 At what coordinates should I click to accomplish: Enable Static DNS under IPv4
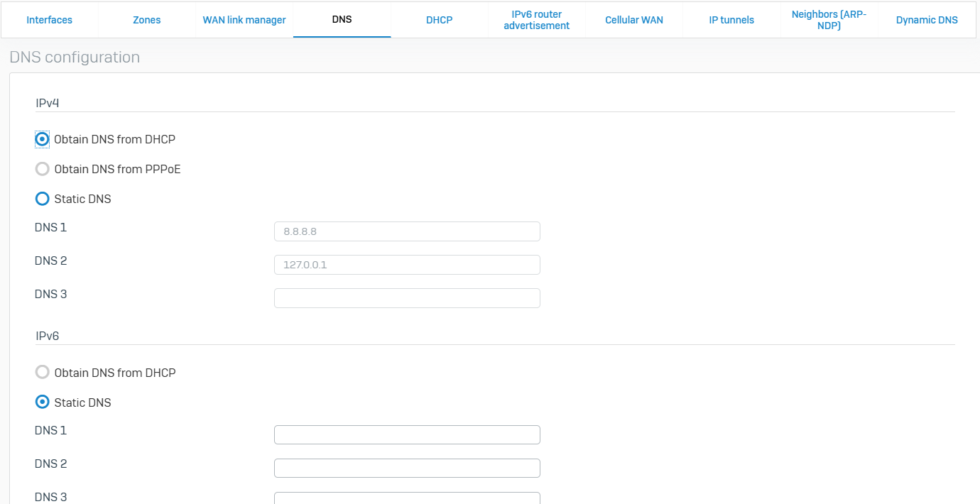click(43, 199)
